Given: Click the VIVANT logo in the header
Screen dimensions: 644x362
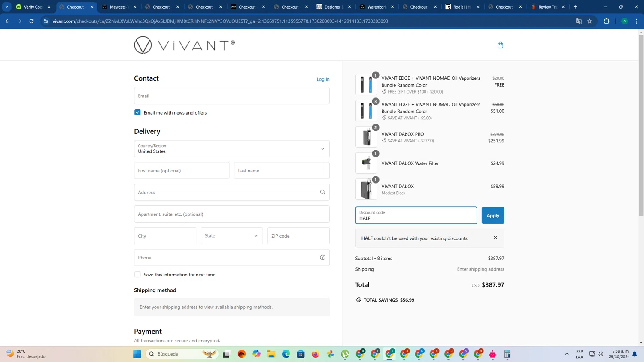Looking at the screenshot, I should (x=185, y=45).
